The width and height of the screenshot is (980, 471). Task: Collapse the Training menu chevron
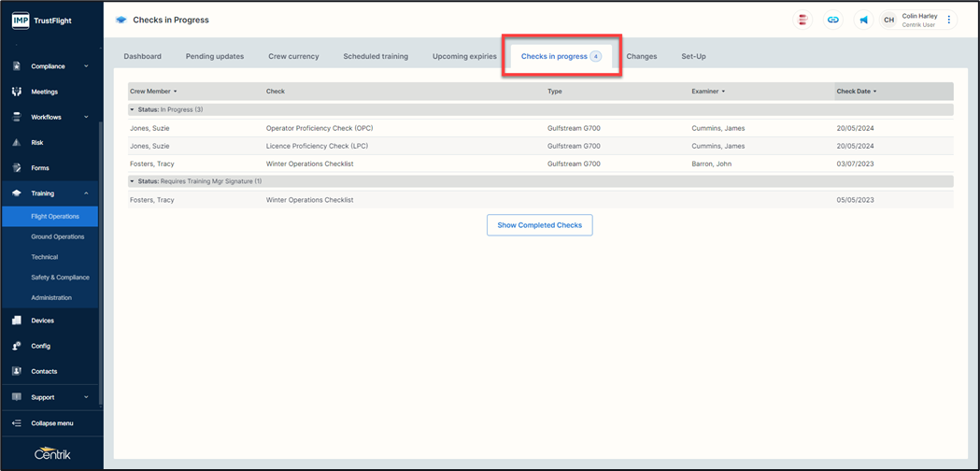click(x=86, y=193)
